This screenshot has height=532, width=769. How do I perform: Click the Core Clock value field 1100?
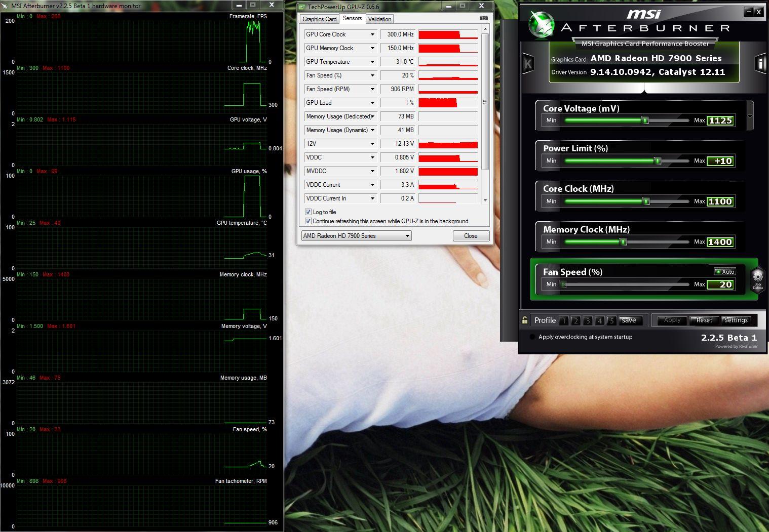[x=720, y=201]
